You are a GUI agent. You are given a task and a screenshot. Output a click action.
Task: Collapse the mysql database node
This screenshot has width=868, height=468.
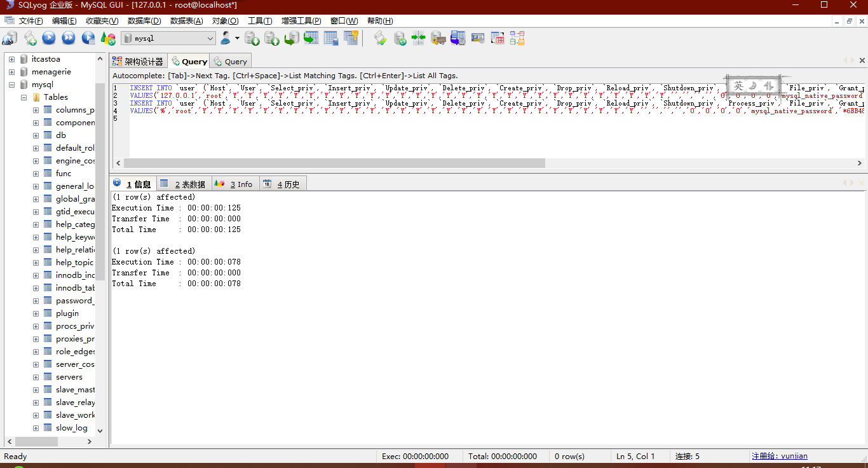click(x=11, y=85)
